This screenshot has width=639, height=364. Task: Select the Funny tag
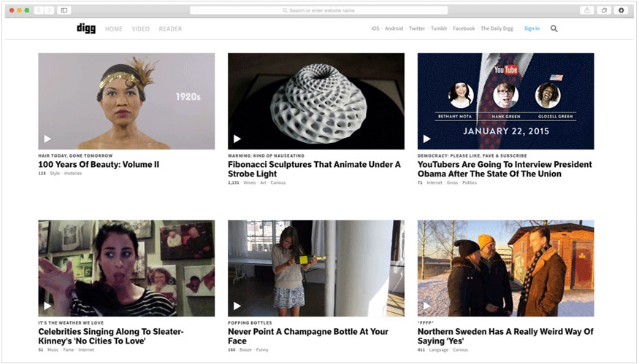click(x=262, y=349)
